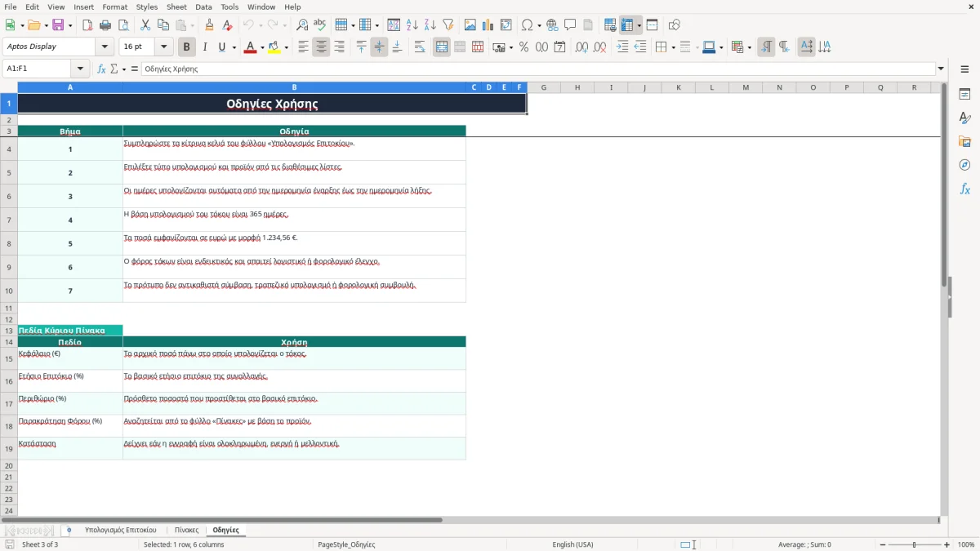Click into the formula input line
Image resolution: width=980 pixels, height=551 pixels.
pyautogui.click(x=537, y=69)
